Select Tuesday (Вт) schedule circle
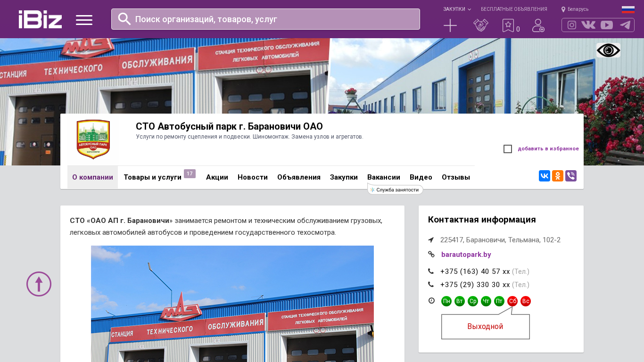This screenshot has width=644, height=362. [460, 301]
